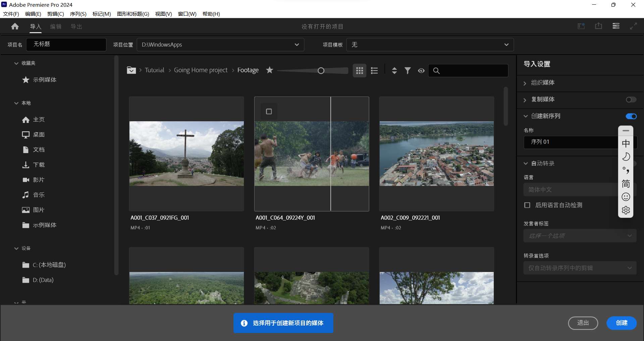Open the C: (本地磁盘) drive
This screenshot has height=341, width=644.
[x=44, y=265]
